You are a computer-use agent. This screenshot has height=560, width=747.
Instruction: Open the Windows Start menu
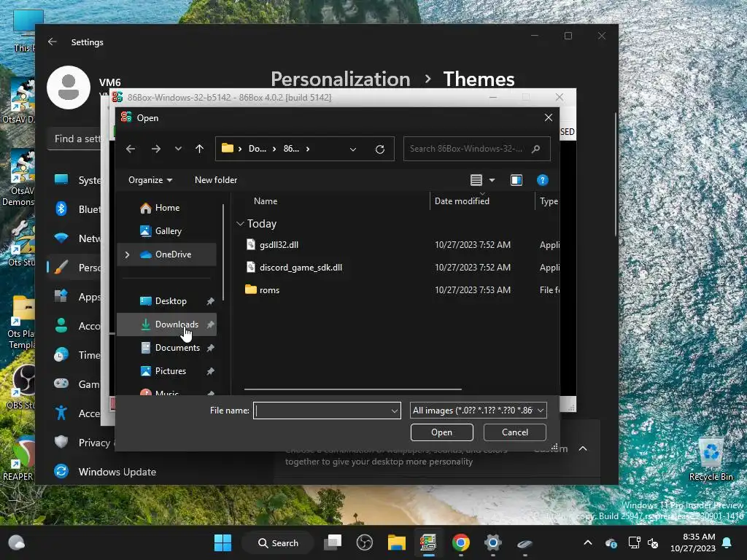point(222,542)
